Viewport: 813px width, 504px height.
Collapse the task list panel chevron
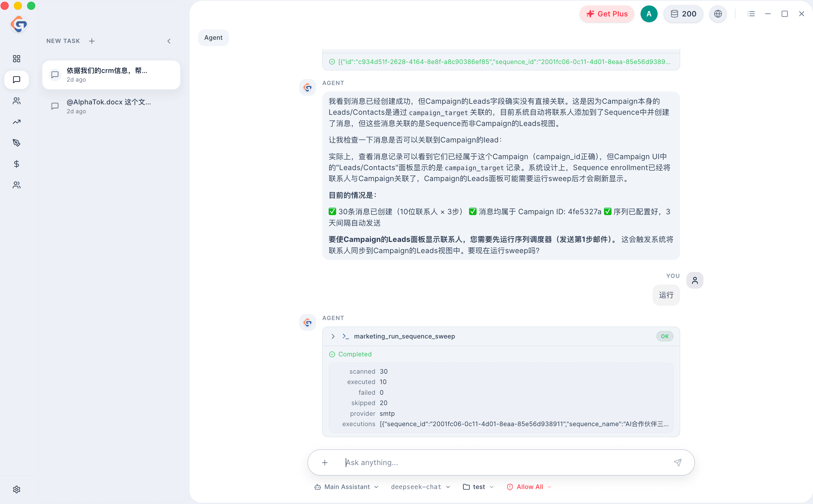click(169, 41)
